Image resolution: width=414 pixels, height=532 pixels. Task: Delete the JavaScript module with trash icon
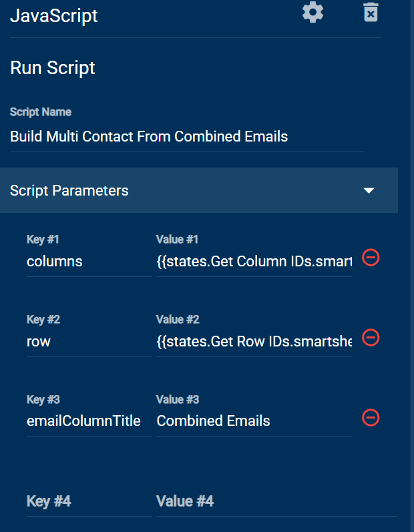371,13
